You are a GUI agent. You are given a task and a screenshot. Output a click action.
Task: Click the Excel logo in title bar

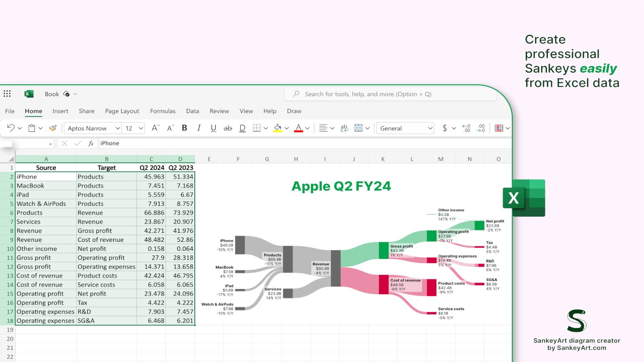(x=29, y=94)
